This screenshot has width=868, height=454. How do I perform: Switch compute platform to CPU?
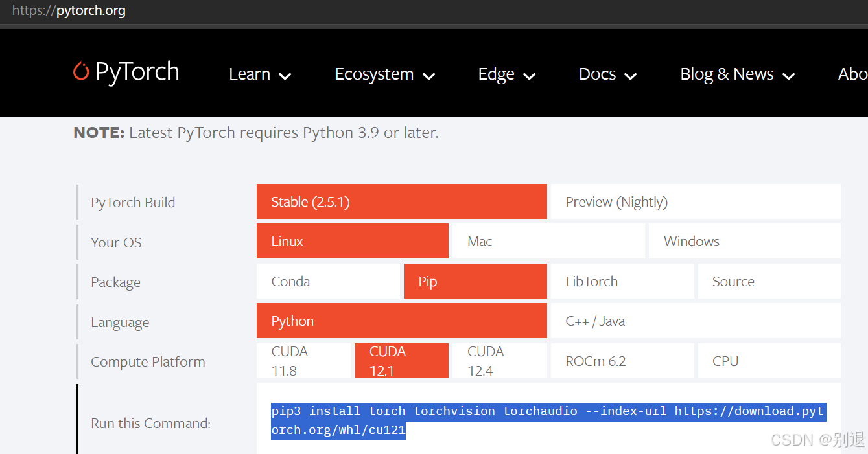tap(769, 360)
